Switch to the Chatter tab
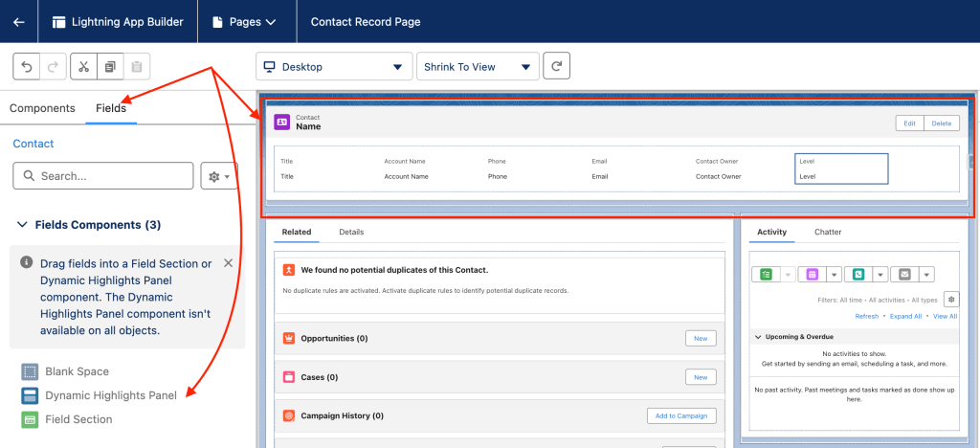The image size is (980, 448). point(828,232)
